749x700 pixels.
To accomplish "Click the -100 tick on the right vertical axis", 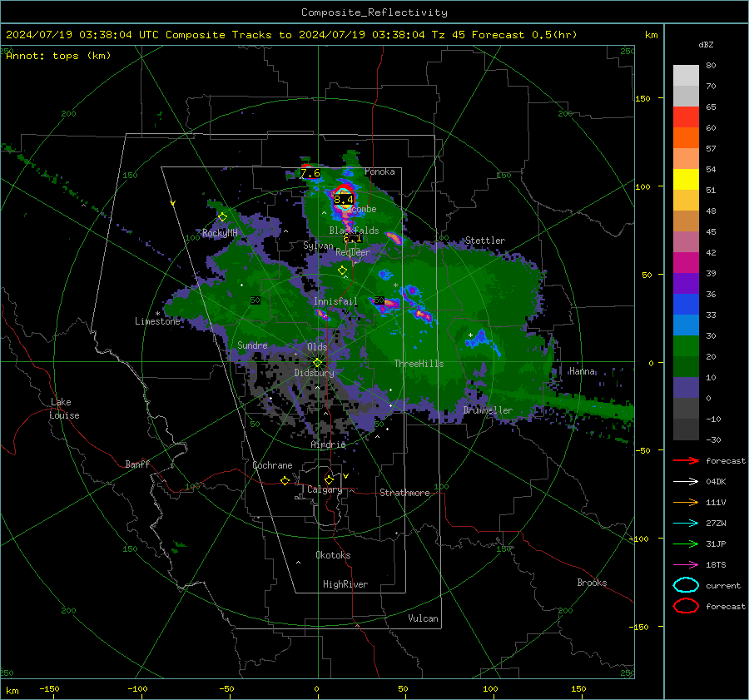I will pyautogui.click(x=640, y=539).
